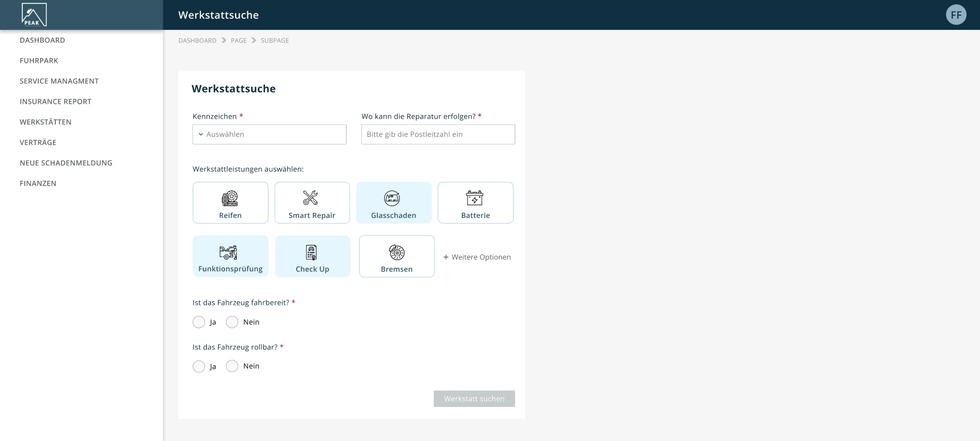Open Fuhrpark in the sidebar
This screenshot has height=441, width=980.
pyautogui.click(x=39, y=60)
